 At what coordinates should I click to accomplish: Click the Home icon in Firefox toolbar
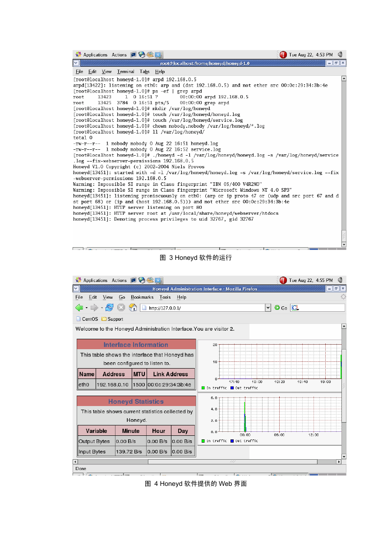(x=133, y=308)
